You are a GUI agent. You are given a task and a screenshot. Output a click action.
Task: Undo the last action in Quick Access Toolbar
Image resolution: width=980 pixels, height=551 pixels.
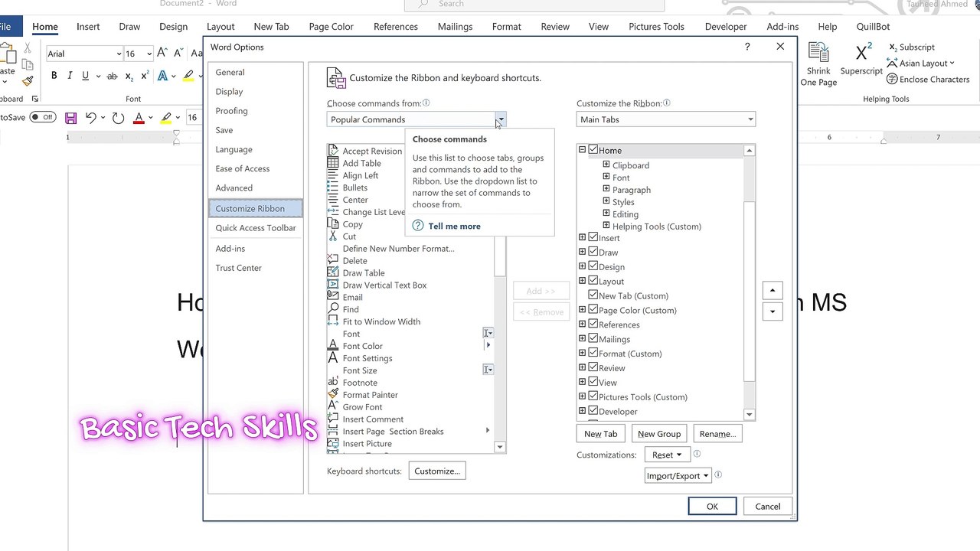click(91, 118)
